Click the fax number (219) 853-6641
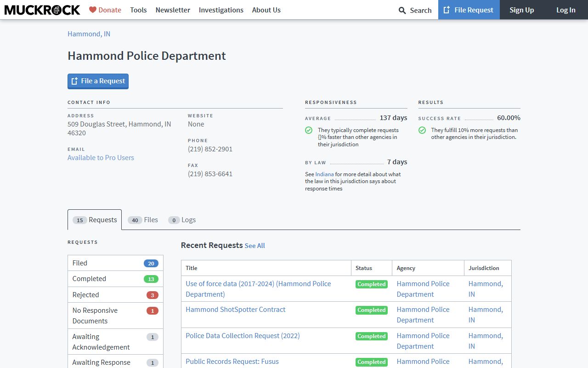The height and width of the screenshot is (368, 588). [210, 174]
